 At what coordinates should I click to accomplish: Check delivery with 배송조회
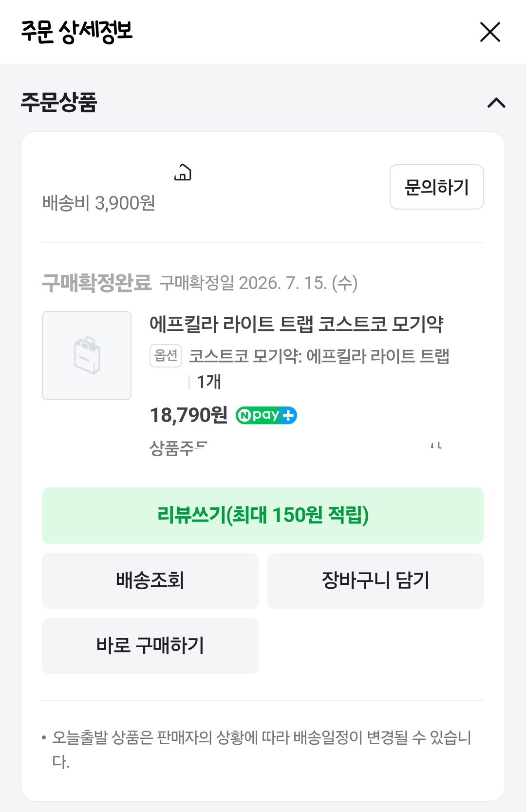pyautogui.click(x=150, y=580)
